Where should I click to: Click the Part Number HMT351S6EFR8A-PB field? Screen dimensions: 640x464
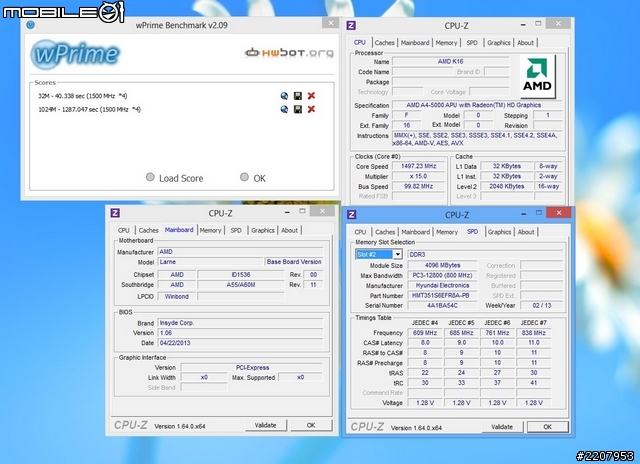point(442,295)
